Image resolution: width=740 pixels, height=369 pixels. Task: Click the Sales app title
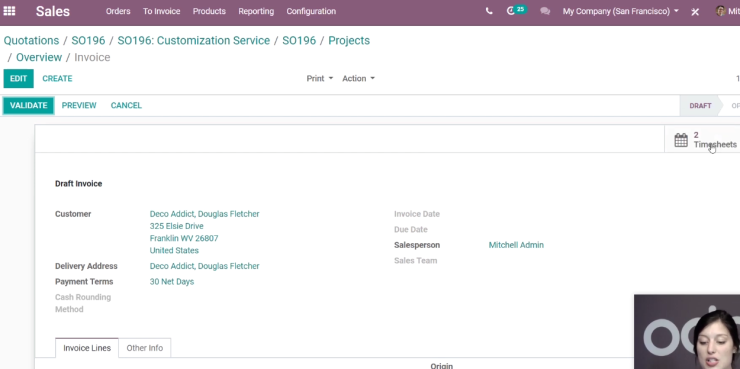(x=53, y=11)
